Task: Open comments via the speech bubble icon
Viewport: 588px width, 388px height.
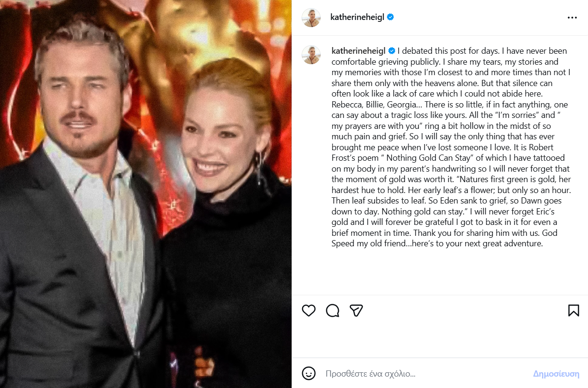Action: click(x=333, y=310)
